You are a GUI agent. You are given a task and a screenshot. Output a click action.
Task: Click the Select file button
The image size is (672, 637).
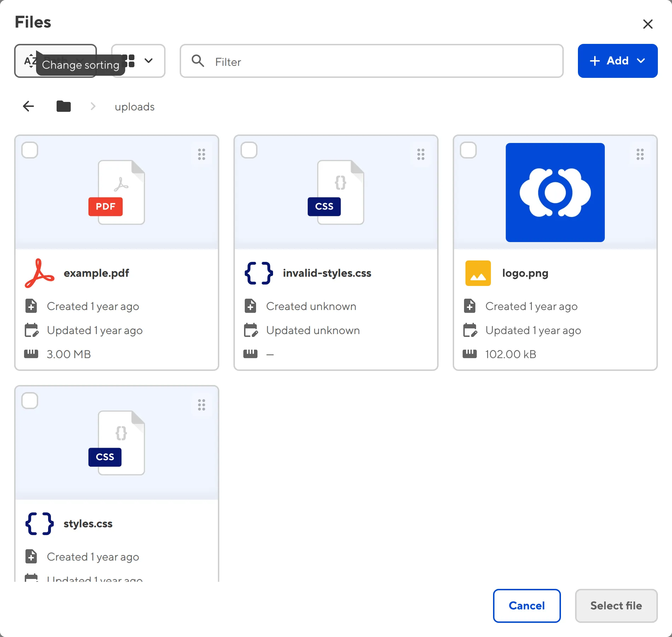pos(616,606)
